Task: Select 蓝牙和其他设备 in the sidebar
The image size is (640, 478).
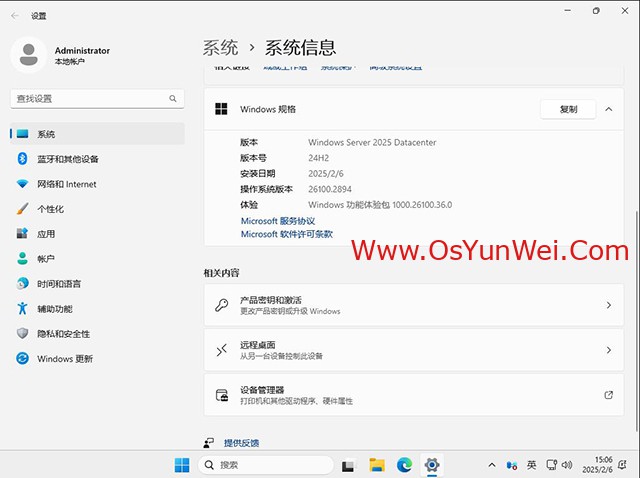Action: coord(98,159)
